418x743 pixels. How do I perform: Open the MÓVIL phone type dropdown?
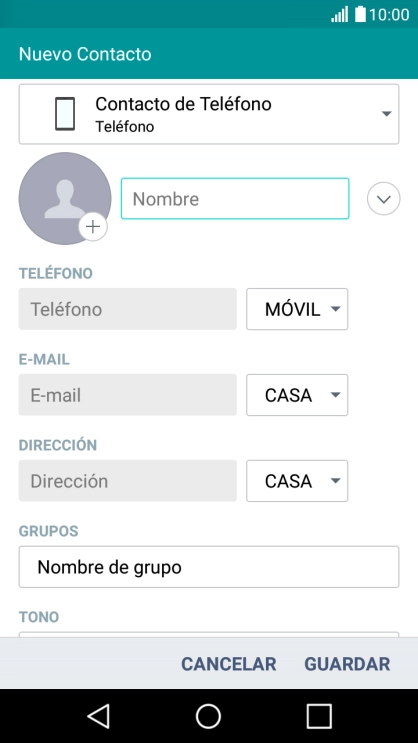pos(297,309)
